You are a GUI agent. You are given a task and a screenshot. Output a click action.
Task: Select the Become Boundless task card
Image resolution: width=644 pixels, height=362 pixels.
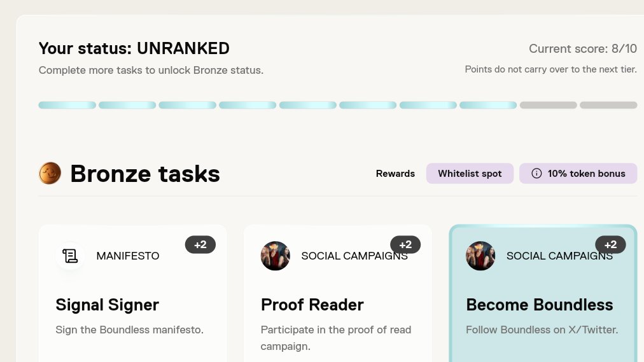543,293
